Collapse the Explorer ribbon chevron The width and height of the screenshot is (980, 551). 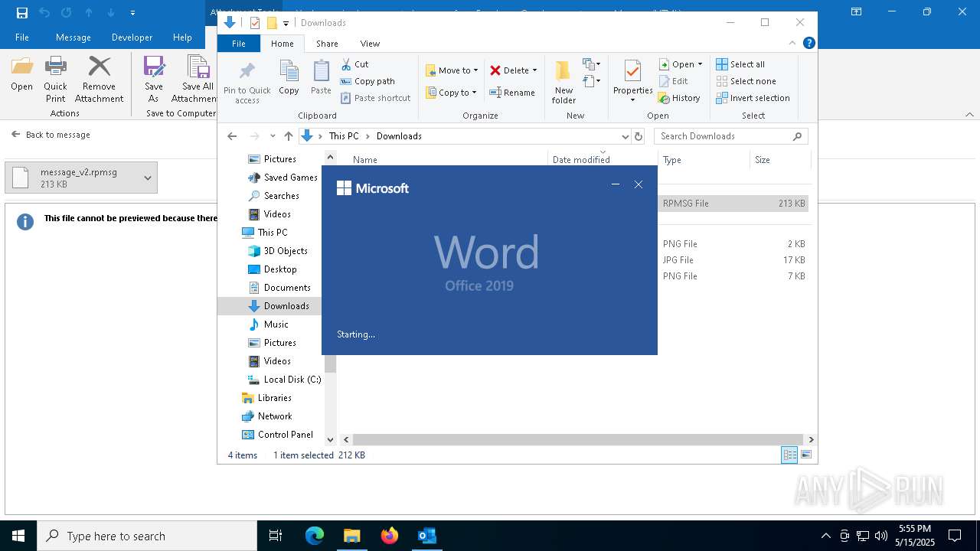coord(792,44)
